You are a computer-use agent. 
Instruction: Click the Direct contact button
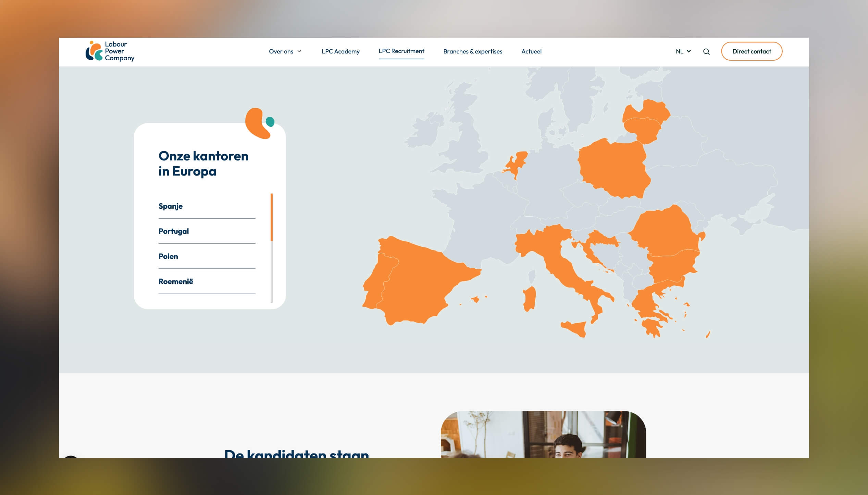751,51
